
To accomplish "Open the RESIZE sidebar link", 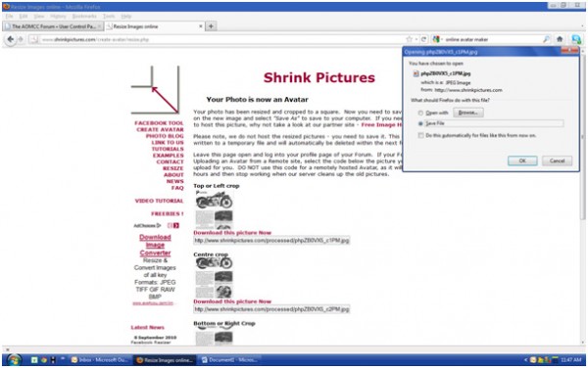I will click(172, 168).
